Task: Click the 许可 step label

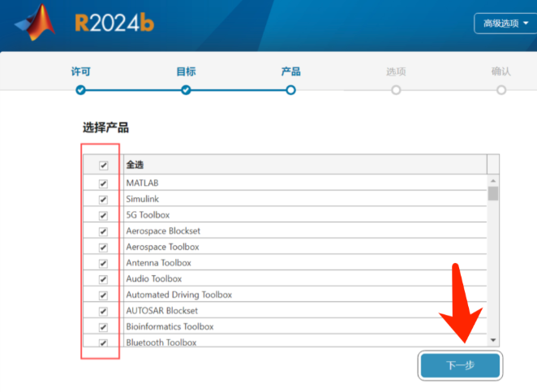Action: [80, 71]
